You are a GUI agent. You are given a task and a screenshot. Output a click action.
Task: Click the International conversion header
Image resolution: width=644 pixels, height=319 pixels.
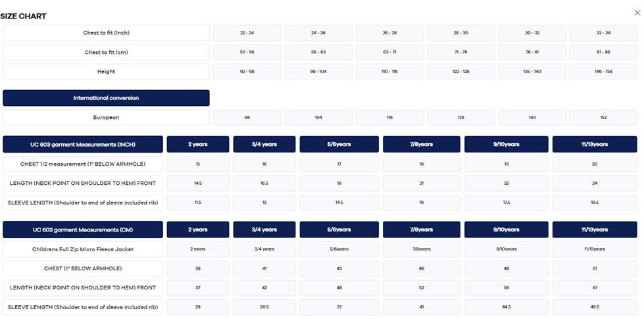(106, 98)
